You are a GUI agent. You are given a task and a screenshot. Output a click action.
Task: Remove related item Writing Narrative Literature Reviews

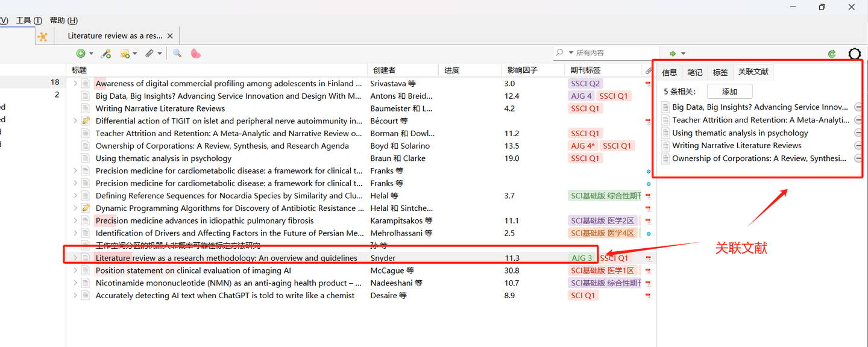click(x=859, y=146)
